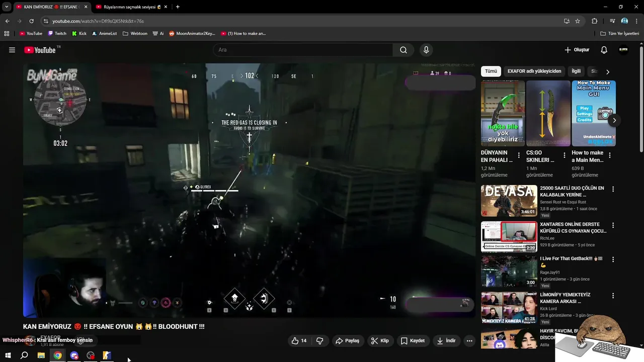
Task: Open the How to make an... bookmark
Action: point(243,34)
